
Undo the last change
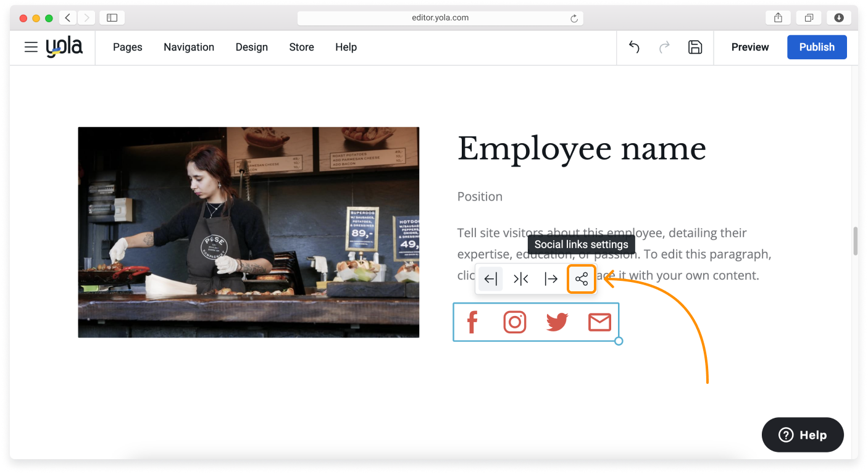pyautogui.click(x=634, y=47)
